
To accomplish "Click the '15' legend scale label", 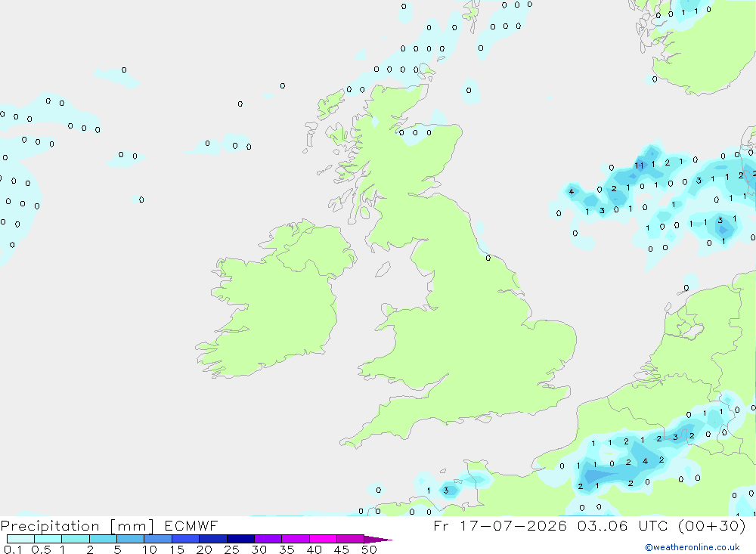I will click(177, 549).
